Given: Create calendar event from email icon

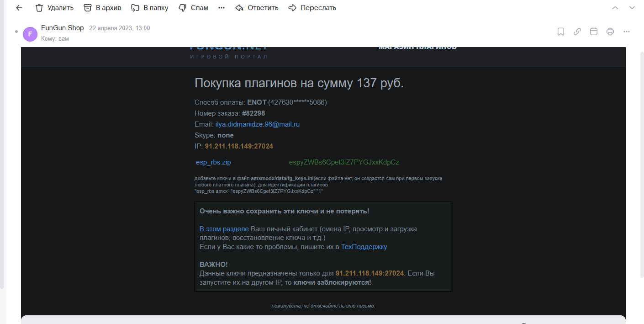Looking at the screenshot, I should coord(594,32).
